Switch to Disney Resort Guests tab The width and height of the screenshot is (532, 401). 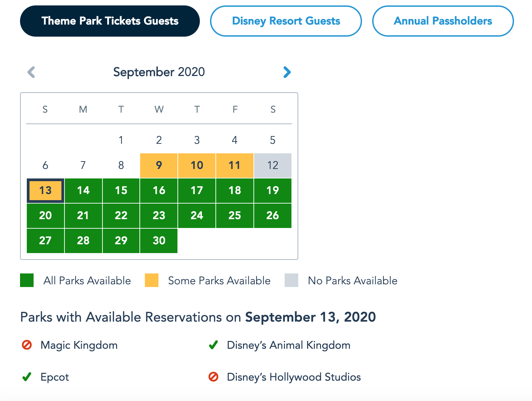pos(286,21)
